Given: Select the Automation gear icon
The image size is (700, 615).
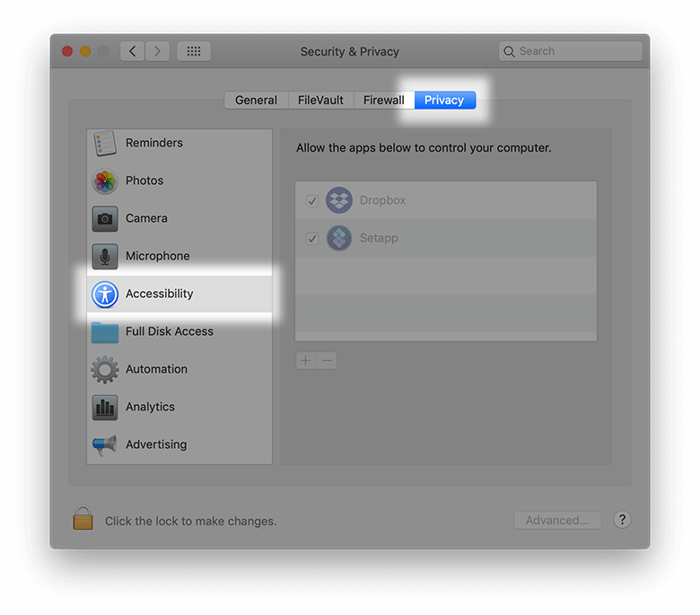Looking at the screenshot, I should (105, 370).
